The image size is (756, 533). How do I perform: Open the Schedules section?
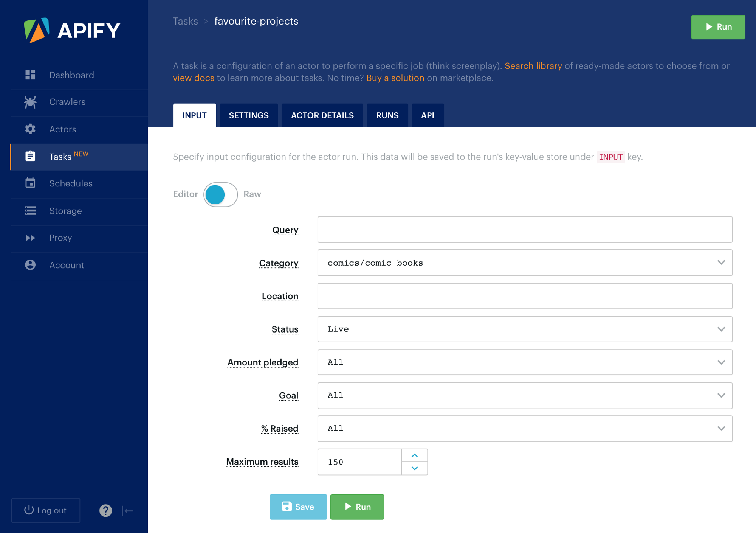click(79, 183)
